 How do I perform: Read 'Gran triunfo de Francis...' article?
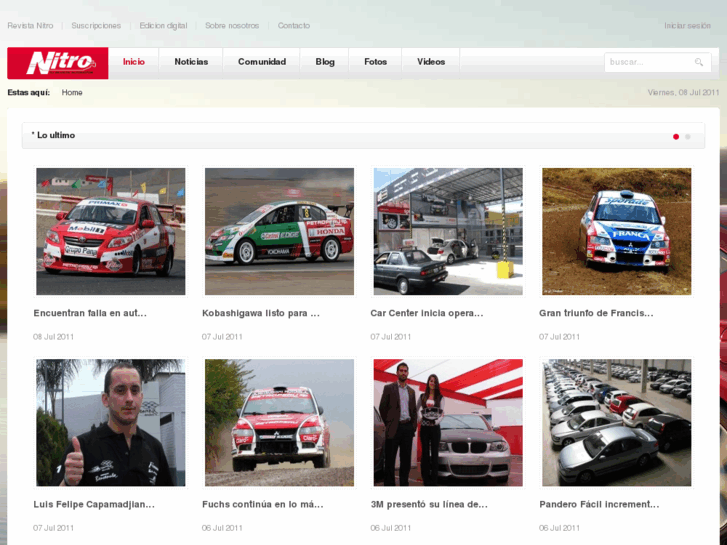[x=596, y=313]
